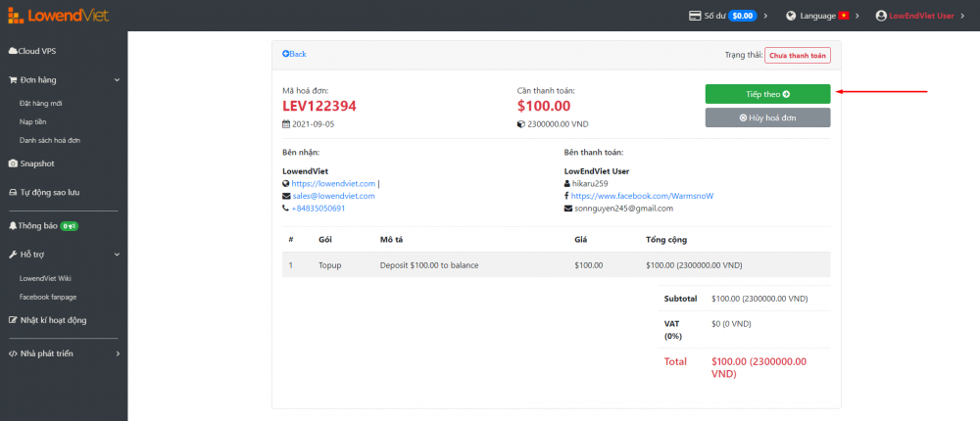
Task: Click the cube icon beside 2300000.00 VND
Action: tap(521, 124)
